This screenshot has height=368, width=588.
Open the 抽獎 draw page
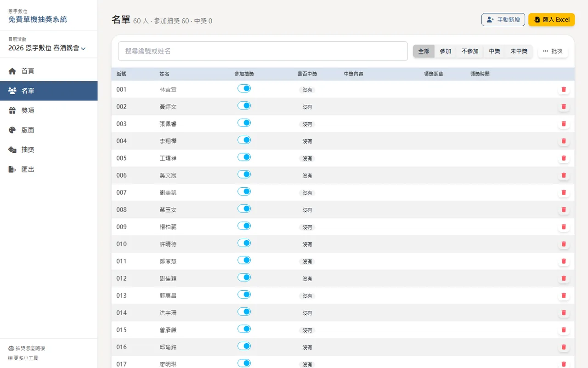point(49,149)
